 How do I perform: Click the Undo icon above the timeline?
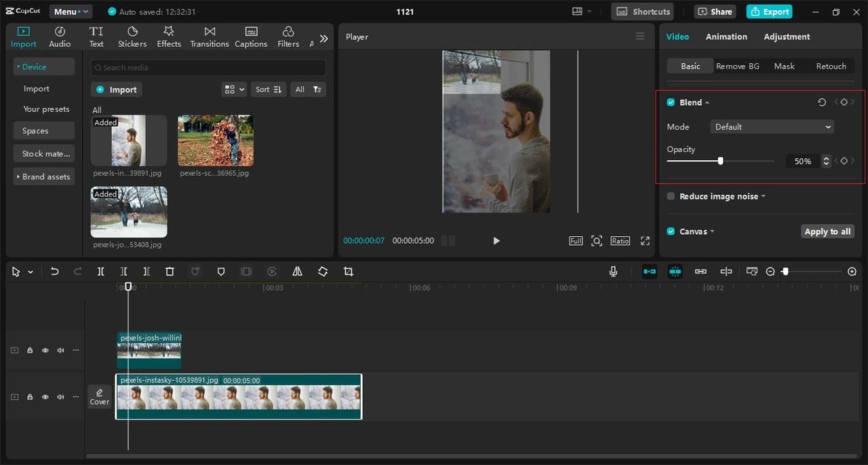coord(55,272)
